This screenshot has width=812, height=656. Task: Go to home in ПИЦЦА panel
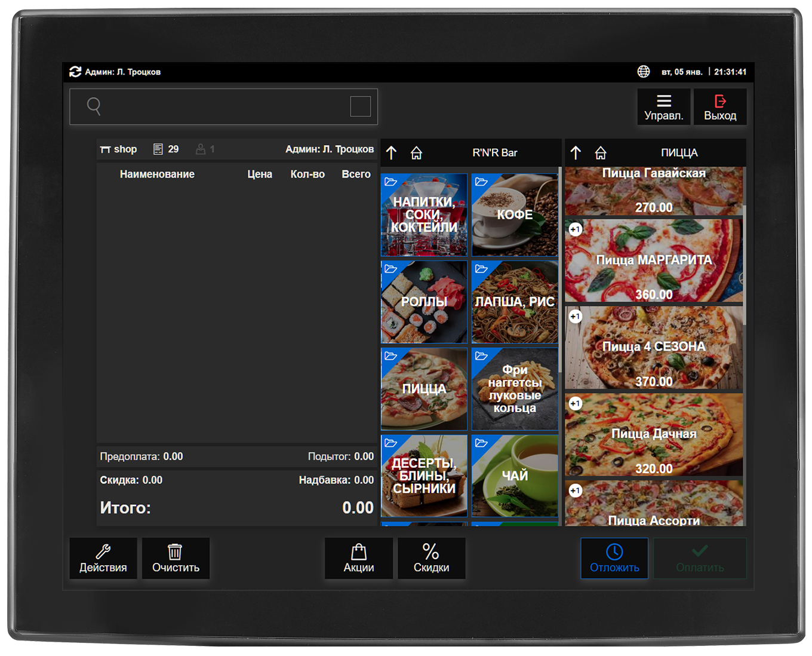(601, 153)
